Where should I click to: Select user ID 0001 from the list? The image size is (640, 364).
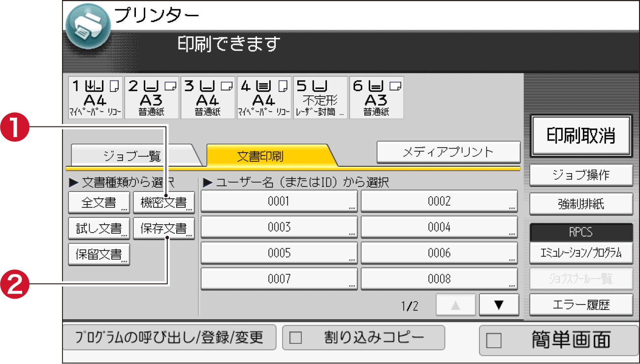pos(279,201)
